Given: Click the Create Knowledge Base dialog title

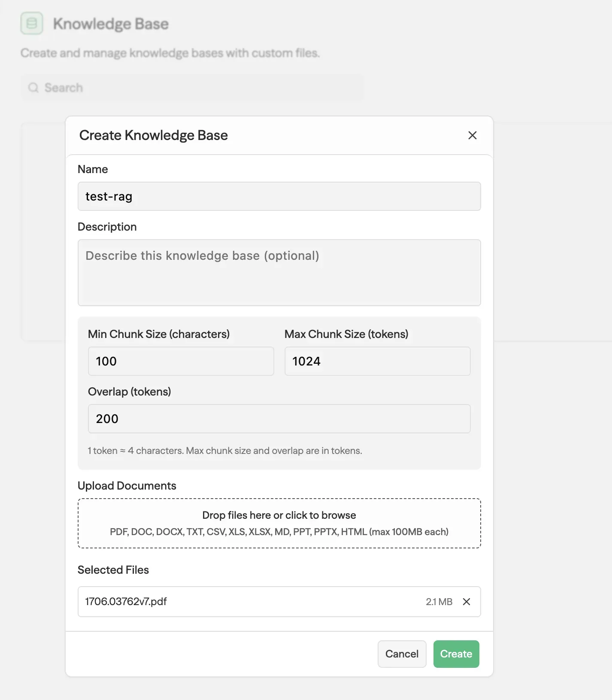Looking at the screenshot, I should (153, 135).
